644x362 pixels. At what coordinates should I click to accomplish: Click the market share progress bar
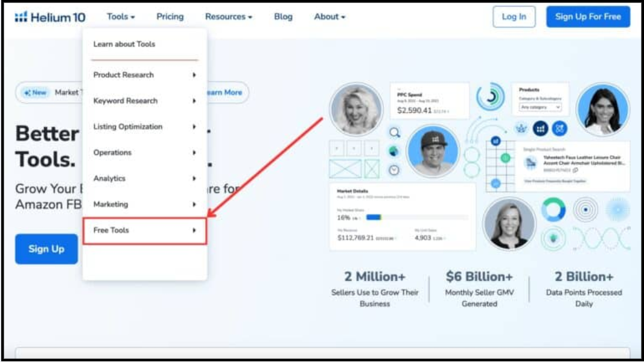(416, 217)
